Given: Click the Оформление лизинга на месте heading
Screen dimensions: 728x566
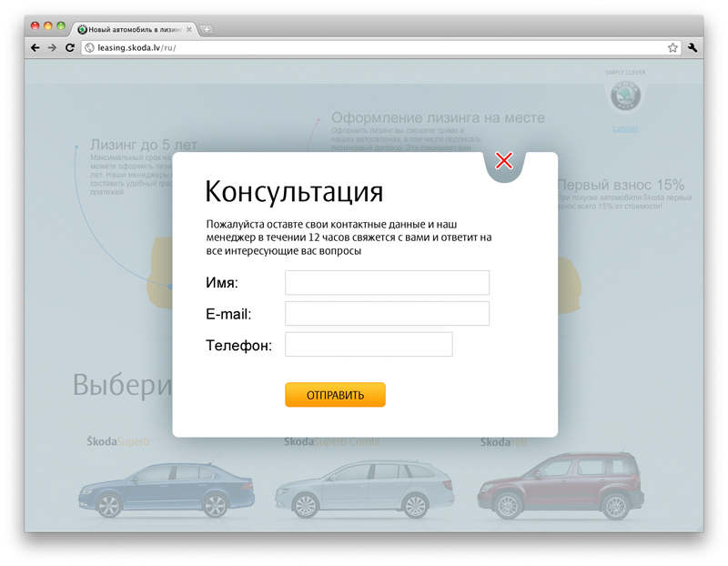Looking at the screenshot, I should pyautogui.click(x=438, y=117).
